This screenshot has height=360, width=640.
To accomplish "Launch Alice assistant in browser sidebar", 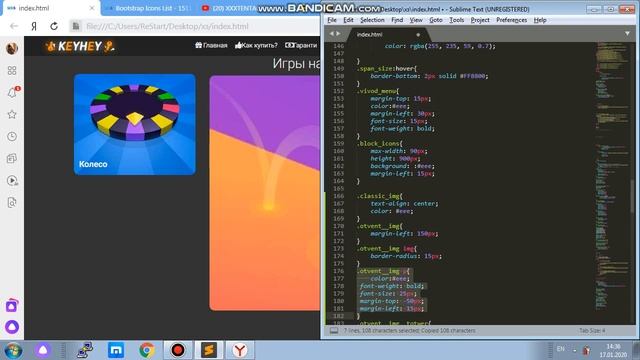I will pyautogui.click(x=11, y=327).
